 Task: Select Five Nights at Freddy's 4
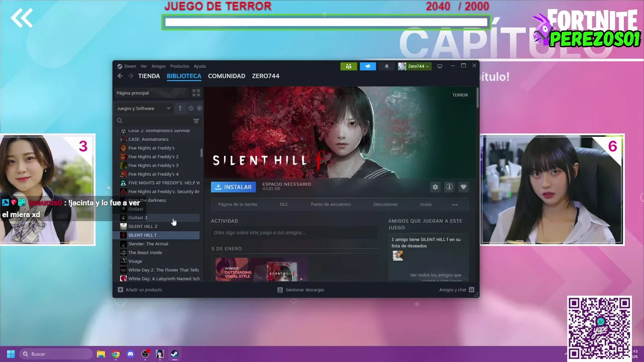click(153, 174)
